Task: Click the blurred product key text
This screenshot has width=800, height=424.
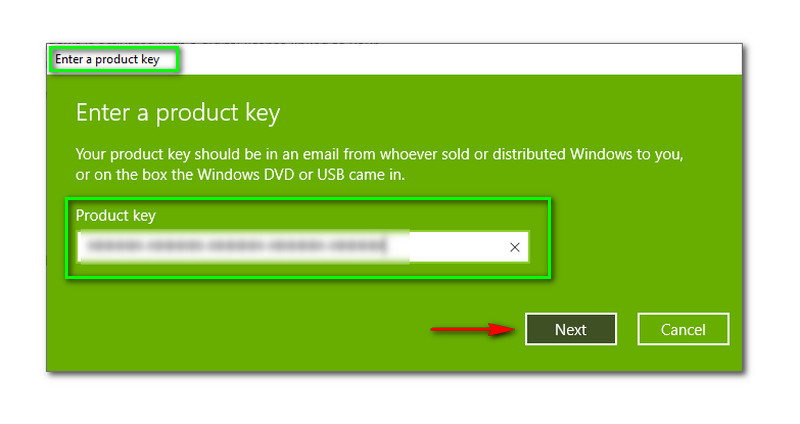Action: point(235,246)
